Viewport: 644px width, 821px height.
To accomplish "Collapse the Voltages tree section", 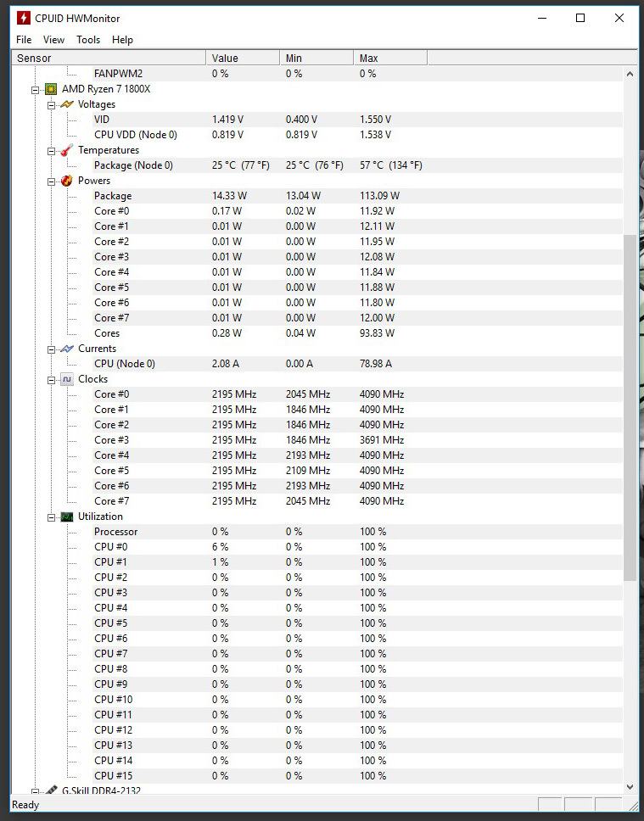I will [52, 104].
